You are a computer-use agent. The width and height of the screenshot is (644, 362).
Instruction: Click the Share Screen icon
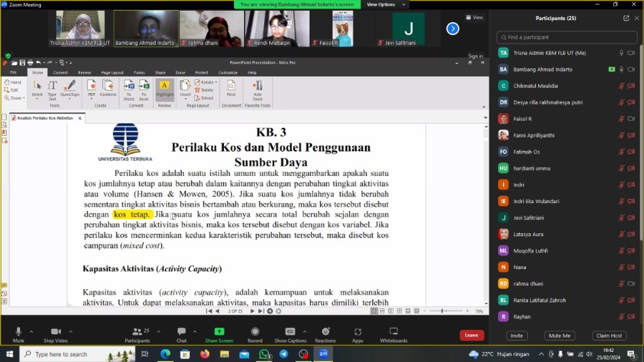tap(219, 332)
